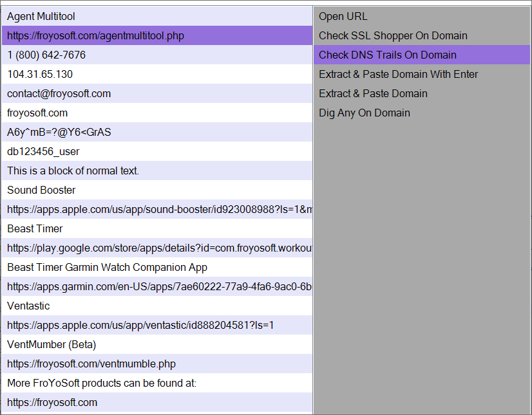Select Check SSL Shopper On Domain
Viewport: 532px width, 415px height.
point(422,35)
